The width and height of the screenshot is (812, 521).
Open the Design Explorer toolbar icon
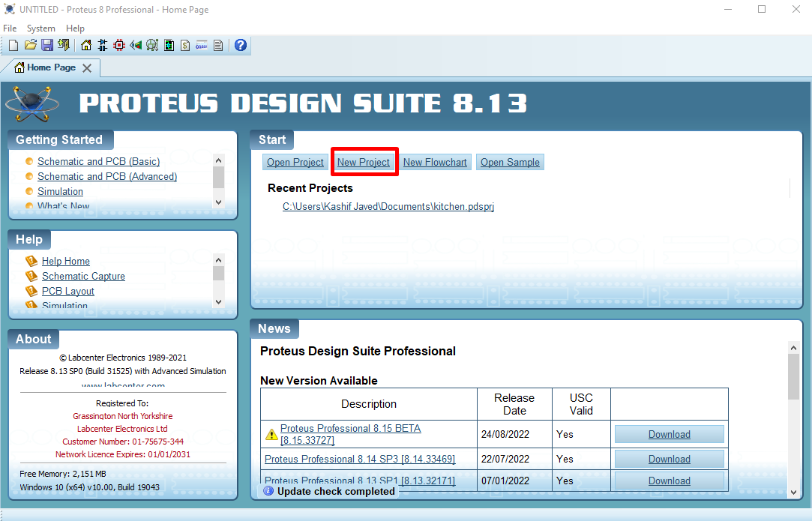pyautogui.click(x=169, y=46)
